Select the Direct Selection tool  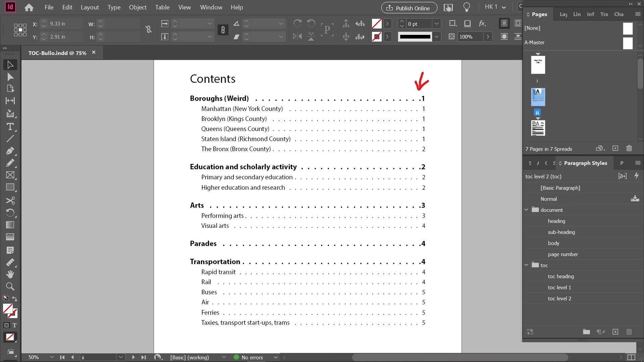pos(10,77)
